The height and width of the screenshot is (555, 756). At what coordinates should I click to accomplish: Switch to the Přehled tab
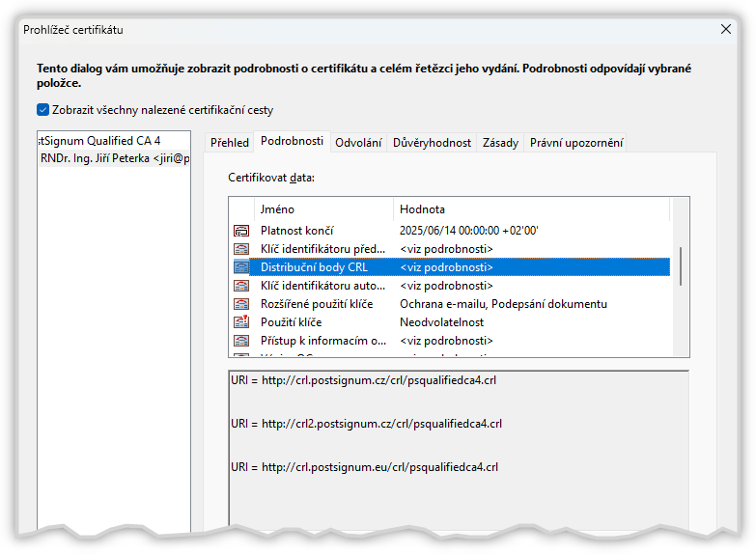pos(230,143)
